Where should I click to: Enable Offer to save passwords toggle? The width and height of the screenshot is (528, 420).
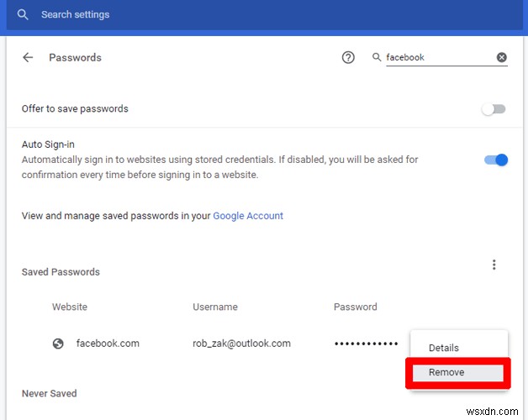494,109
